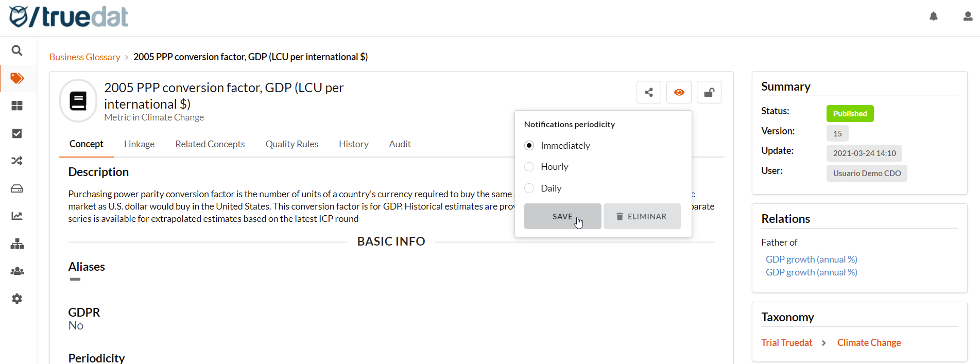The width and height of the screenshot is (980, 364).
Task: Open the Climate Change taxonomy link
Action: pos(869,343)
